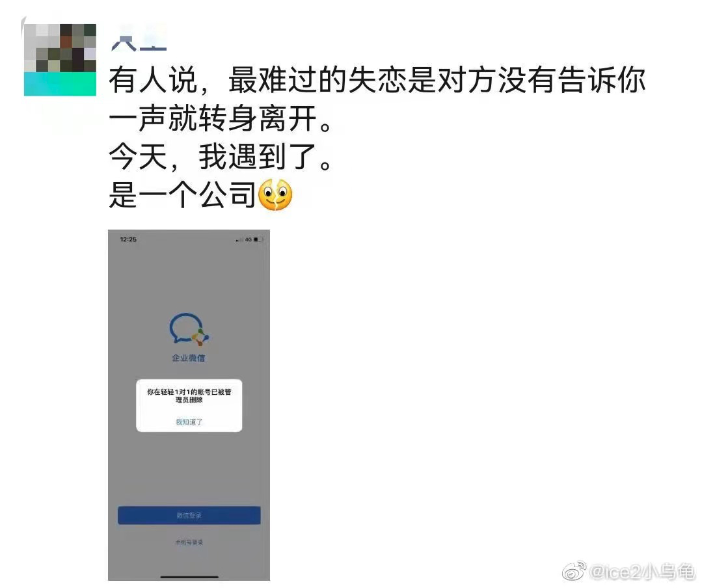The height and width of the screenshot is (588, 702).
Task: Click the 一声就转身离开 text line
Action: click(220, 118)
